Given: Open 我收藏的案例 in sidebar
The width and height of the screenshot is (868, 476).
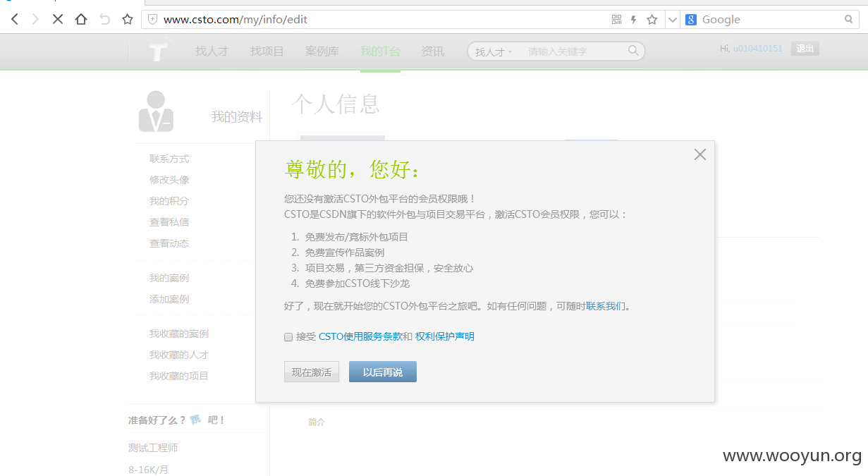Looking at the screenshot, I should pyautogui.click(x=179, y=334).
